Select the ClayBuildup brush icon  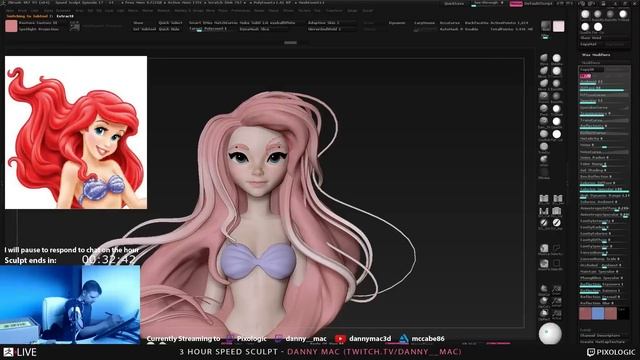[544, 134]
